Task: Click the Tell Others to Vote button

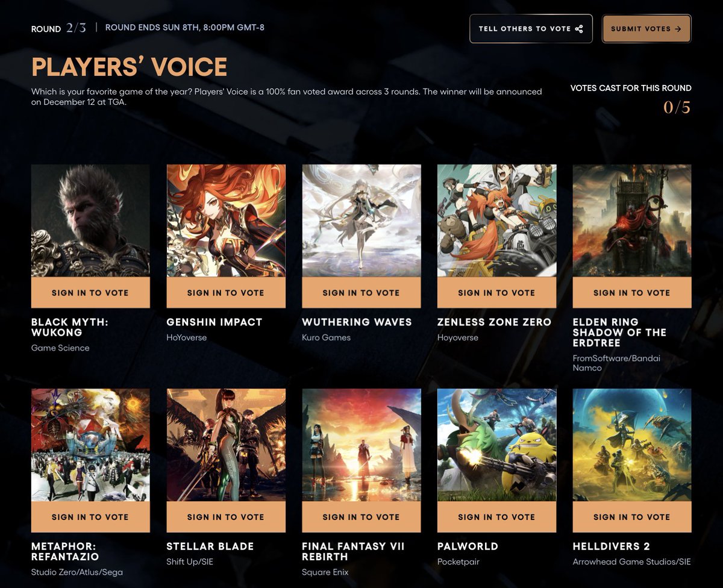Action: pos(531,29)
